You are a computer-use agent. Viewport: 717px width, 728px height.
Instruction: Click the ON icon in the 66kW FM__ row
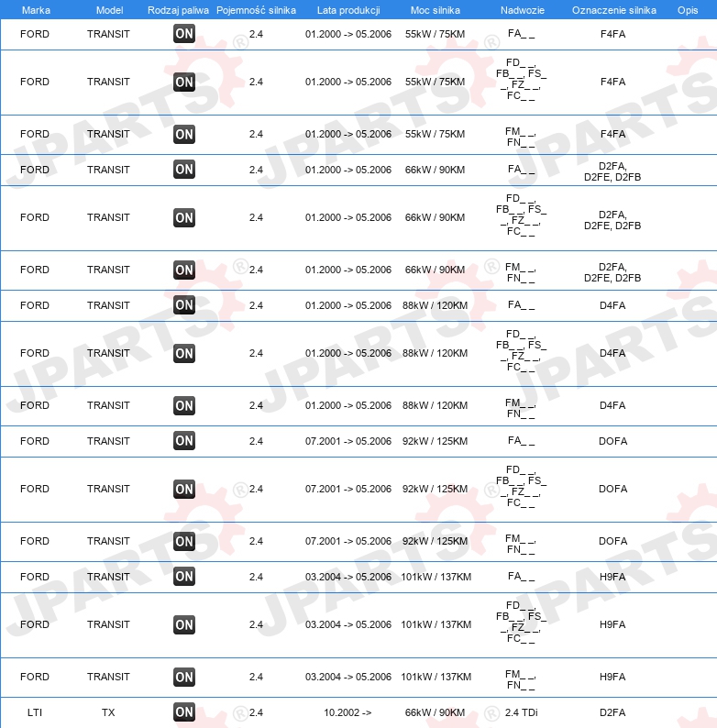tap(184, 270)
